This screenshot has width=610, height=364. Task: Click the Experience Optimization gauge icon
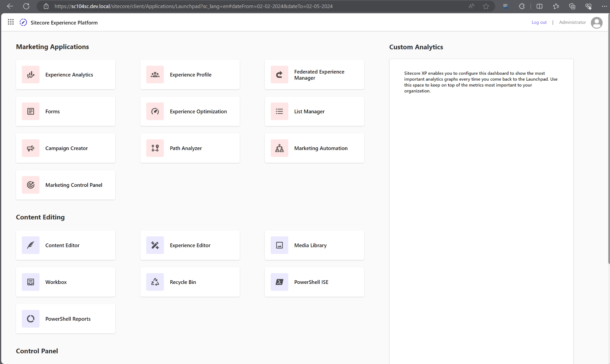point(155,111)
